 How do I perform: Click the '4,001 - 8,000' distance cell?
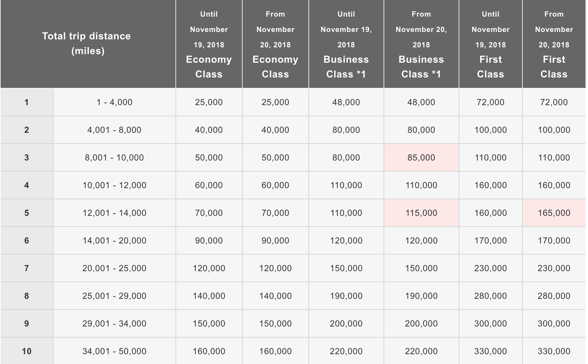pos(114,130)
